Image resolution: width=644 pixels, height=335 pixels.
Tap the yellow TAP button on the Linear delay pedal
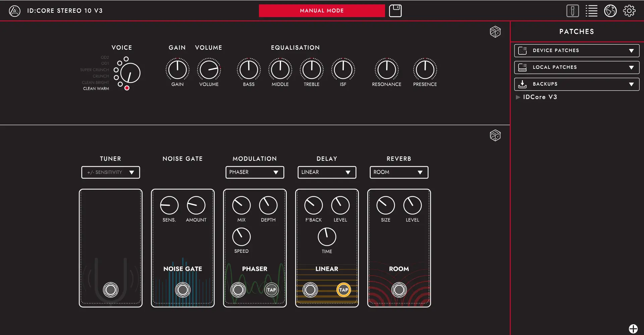pos(343,290)
